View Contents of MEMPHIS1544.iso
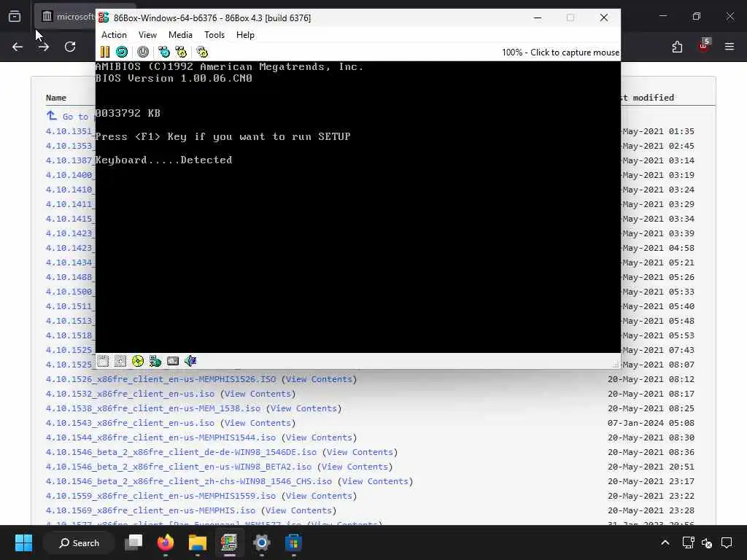 pyautogui.click(x=319, y=437)
